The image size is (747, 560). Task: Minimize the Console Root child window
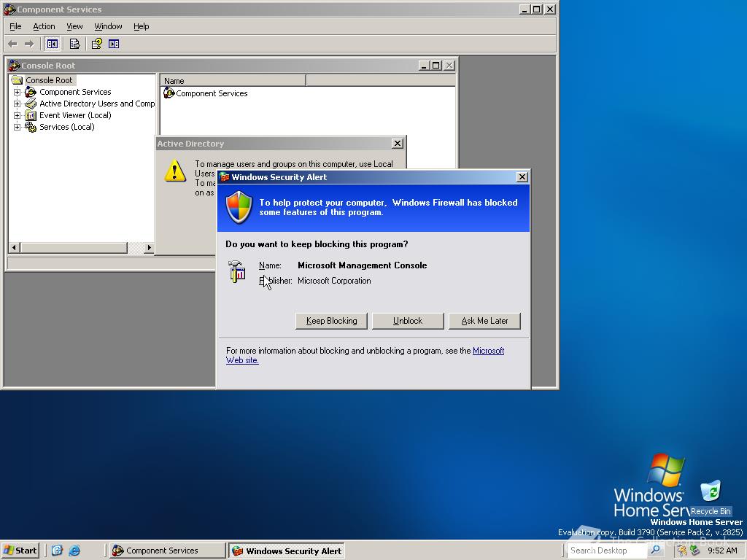424,66
